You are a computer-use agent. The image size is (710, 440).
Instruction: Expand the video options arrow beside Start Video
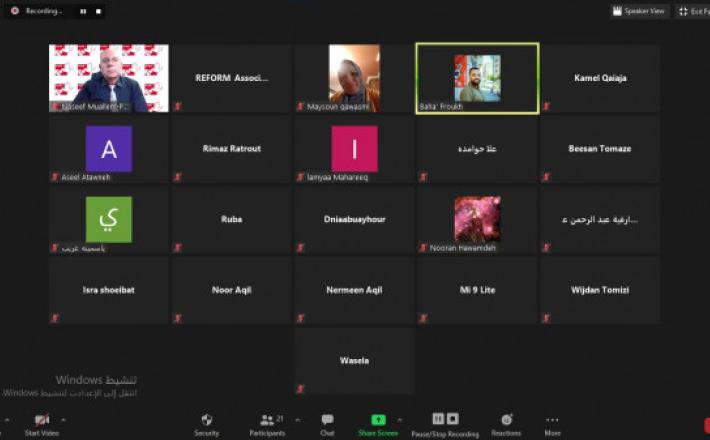[64, 419]
